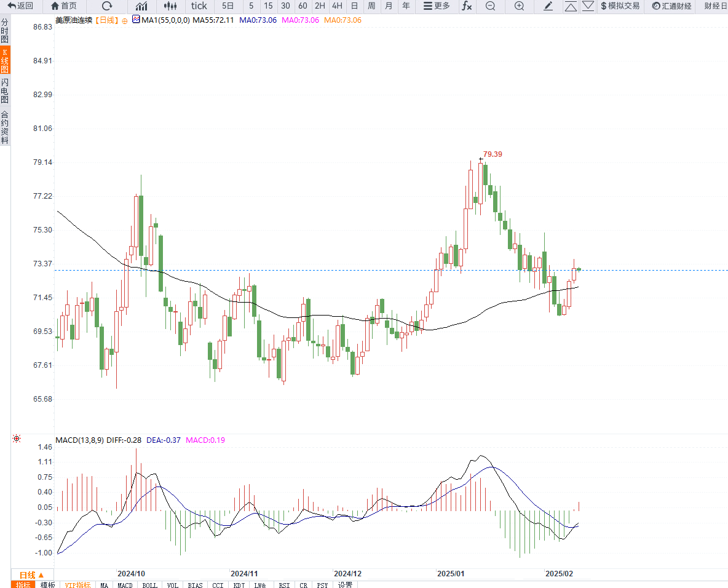728x588 pixels.
Task: Select the 4H timeframe option
Action: point(337,6)
